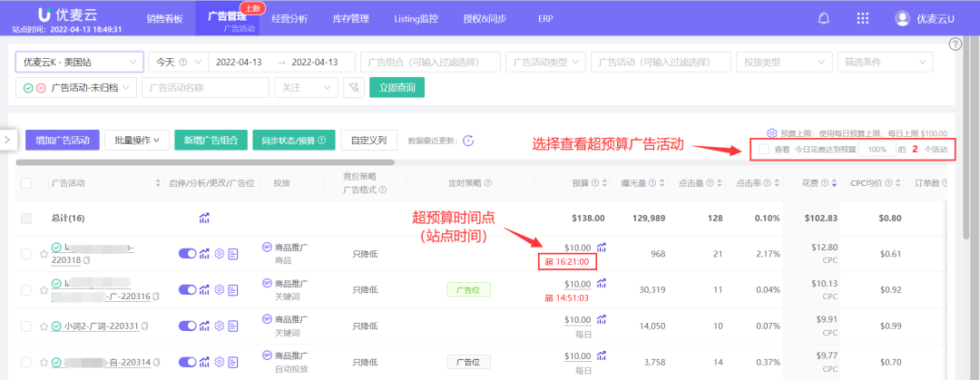This screenshot has width=980, height=380.
Task: Open doc icon for 小词2-广词-220331
Action: click(233, 326)
